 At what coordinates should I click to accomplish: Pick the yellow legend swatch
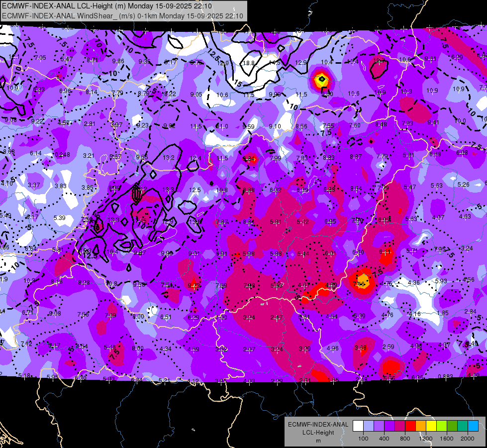point(431,426)
